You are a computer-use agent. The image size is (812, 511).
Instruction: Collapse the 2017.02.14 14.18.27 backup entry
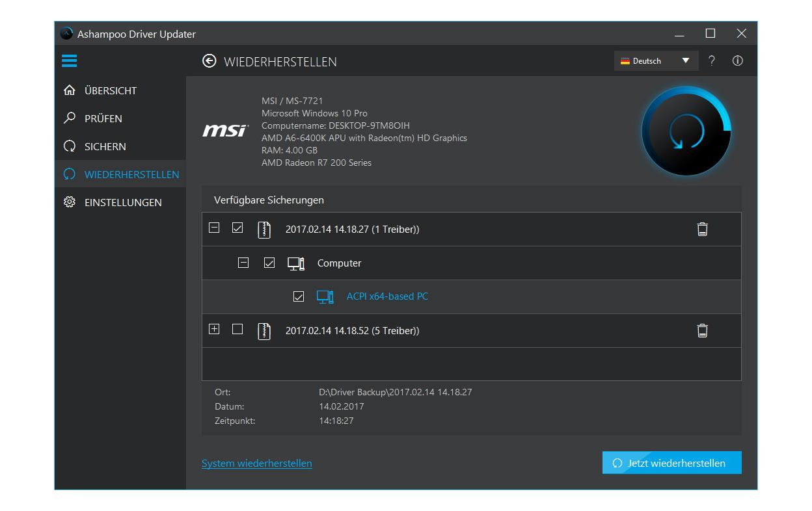(x=214, y=228)
